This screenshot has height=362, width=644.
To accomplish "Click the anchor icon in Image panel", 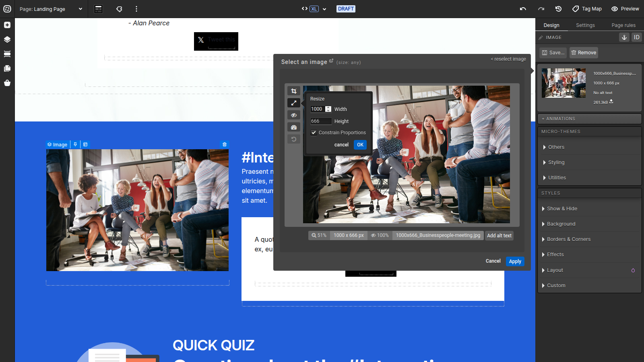I will pyautogui.click(x=624, y=37).
